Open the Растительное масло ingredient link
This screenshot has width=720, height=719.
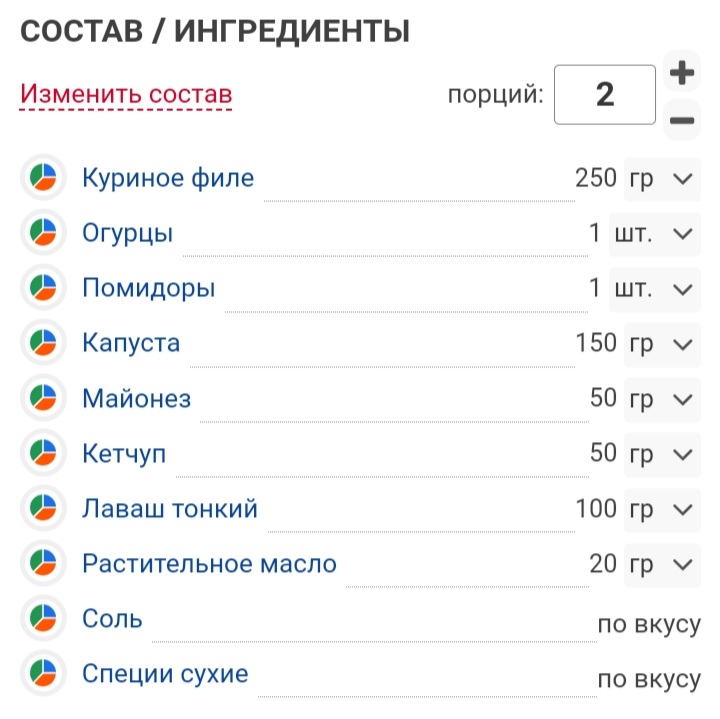209,564
